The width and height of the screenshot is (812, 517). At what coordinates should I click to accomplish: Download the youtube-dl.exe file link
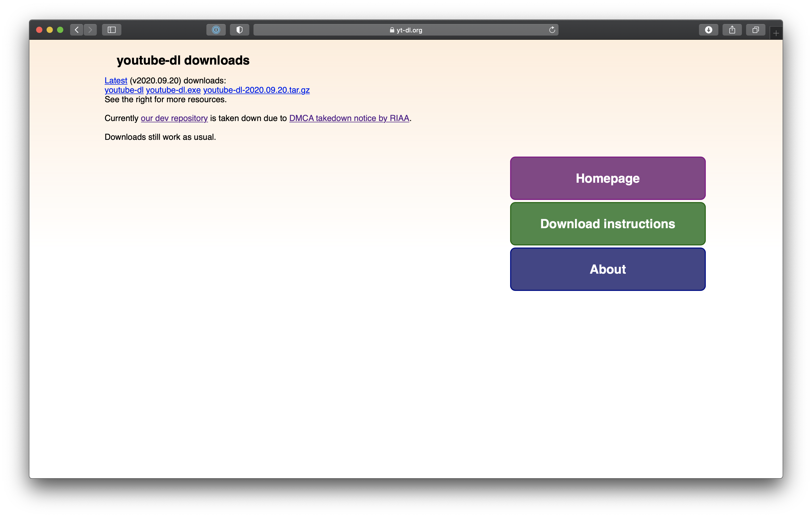pos(173,90)
